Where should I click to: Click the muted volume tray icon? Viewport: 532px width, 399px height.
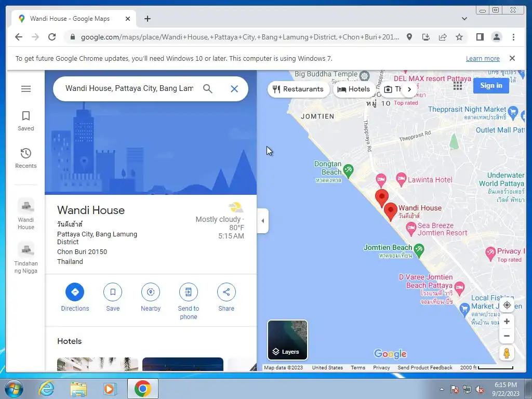coord(480,389)
